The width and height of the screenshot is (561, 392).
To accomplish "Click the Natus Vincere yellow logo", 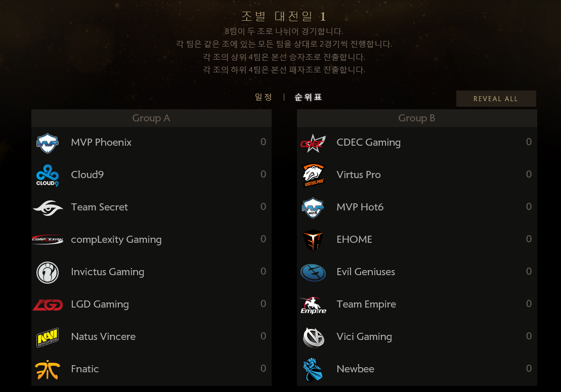I will [48, 337].
